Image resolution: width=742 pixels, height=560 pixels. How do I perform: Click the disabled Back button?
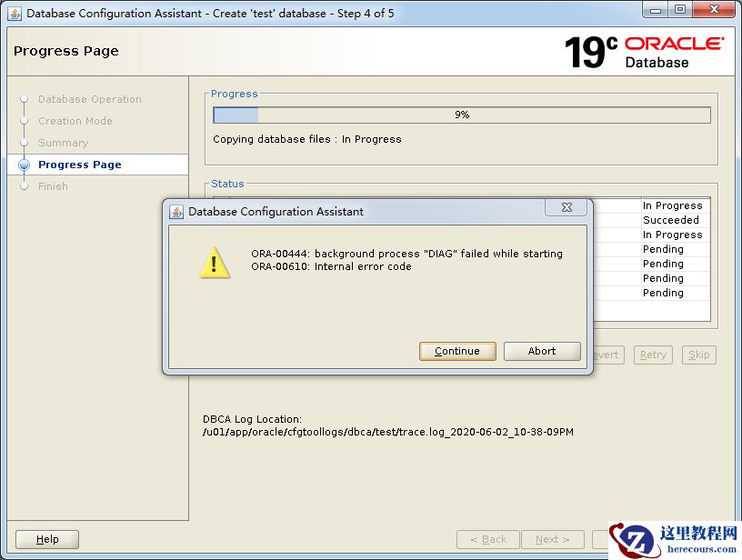coord(488,539)
